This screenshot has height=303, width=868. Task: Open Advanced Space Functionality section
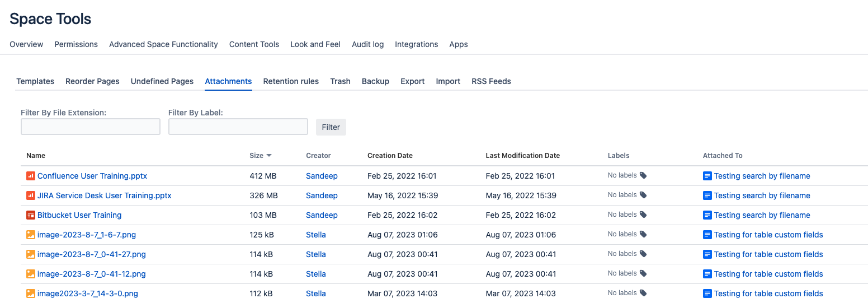point(163,44)
